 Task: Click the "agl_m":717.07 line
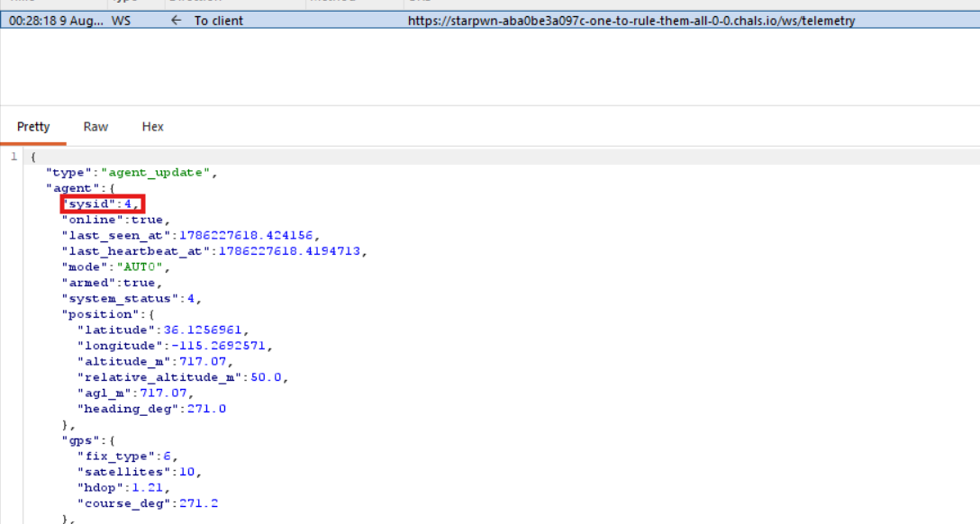point(136,393)
